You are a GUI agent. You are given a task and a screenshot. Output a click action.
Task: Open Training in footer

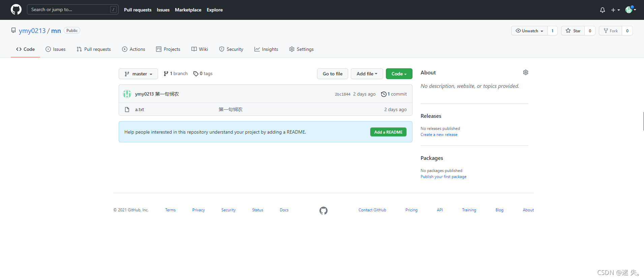469,210
